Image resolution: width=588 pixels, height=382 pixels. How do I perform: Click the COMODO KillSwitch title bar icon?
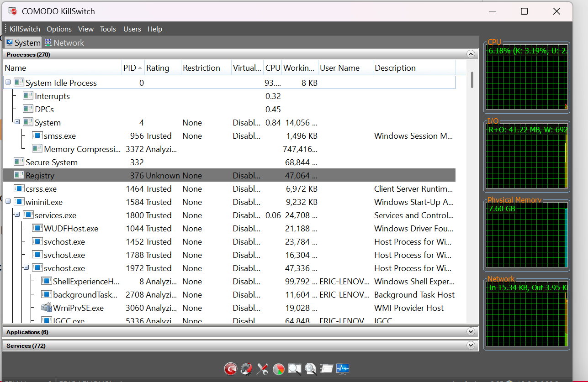click(x=13, y=11)
